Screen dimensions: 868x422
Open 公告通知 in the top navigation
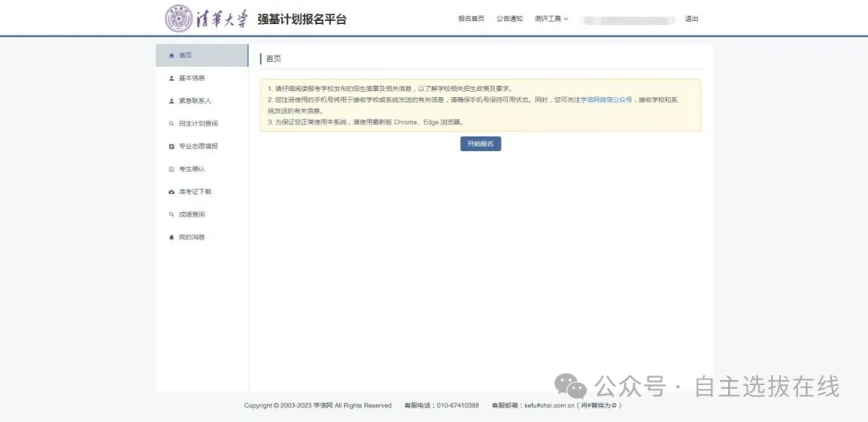tap(510, 18)
